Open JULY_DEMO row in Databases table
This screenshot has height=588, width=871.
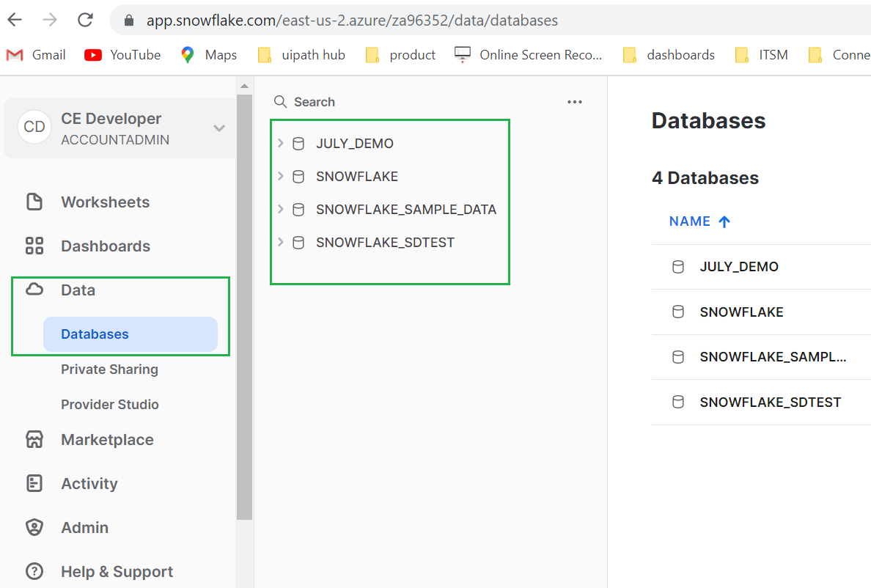[x=761, y=267]
